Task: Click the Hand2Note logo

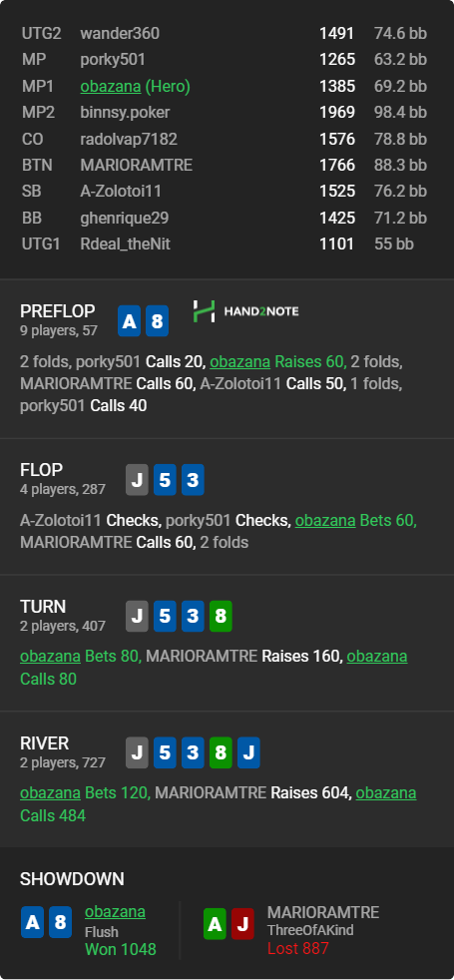Action: 245,310
